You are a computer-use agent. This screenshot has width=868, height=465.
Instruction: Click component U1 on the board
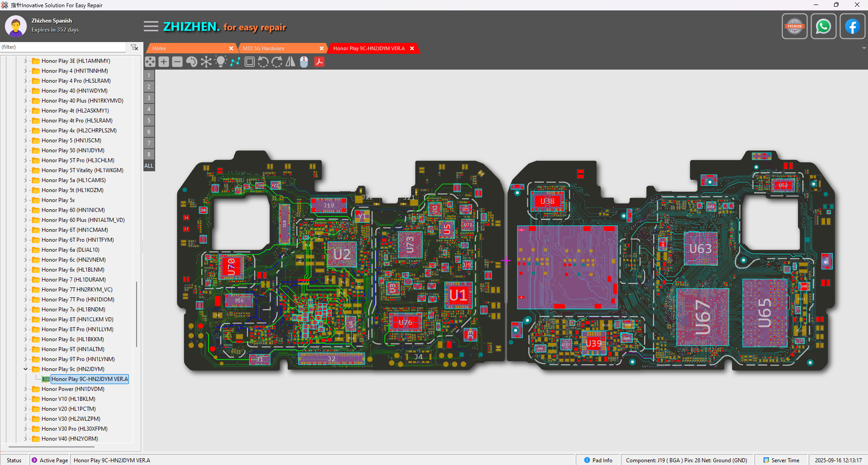pos(458,295)
